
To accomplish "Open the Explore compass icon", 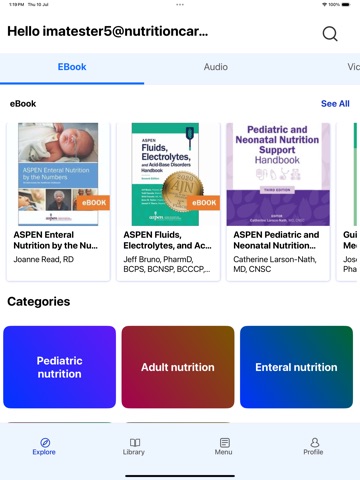I will click(x=45, y=442).
